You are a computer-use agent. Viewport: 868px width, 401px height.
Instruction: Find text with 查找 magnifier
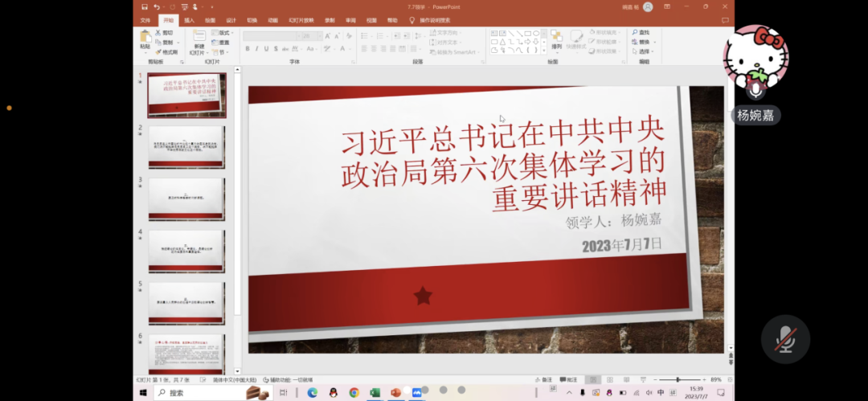(641, 33)
